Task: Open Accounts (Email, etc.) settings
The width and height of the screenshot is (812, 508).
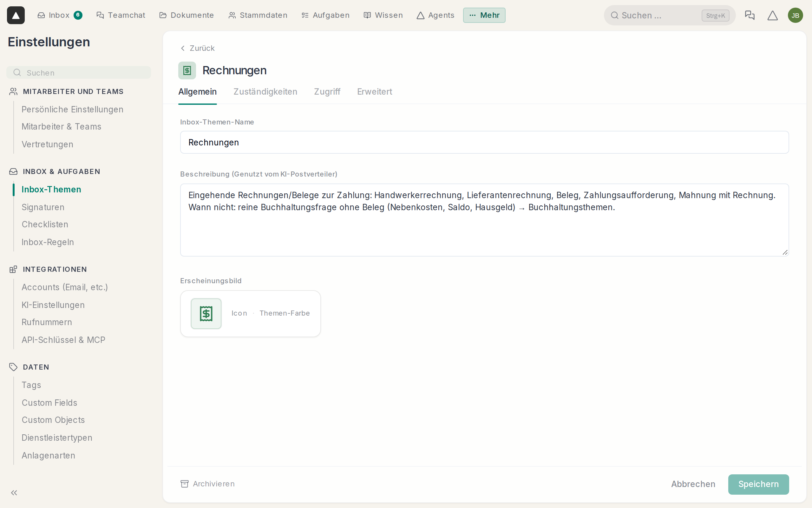Action: point(64,287)
